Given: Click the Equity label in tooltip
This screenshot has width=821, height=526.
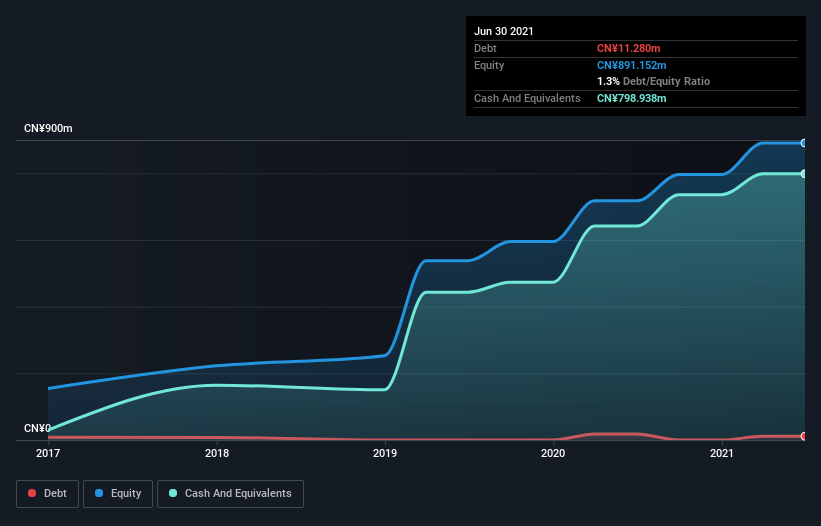Looking at the screenshot, I should [x=489, y=65].
